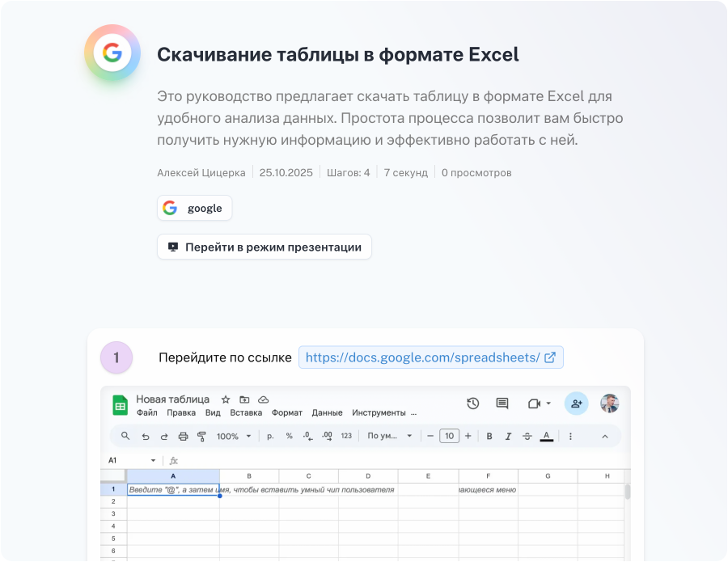Click the text color A button
The width and height of the screenshot is (728, 562).
point(547,436)
